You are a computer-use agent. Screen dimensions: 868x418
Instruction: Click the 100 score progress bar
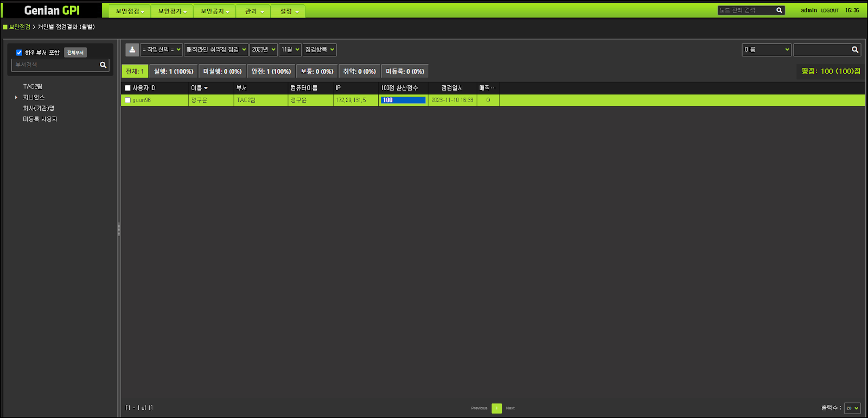[403, 100]
